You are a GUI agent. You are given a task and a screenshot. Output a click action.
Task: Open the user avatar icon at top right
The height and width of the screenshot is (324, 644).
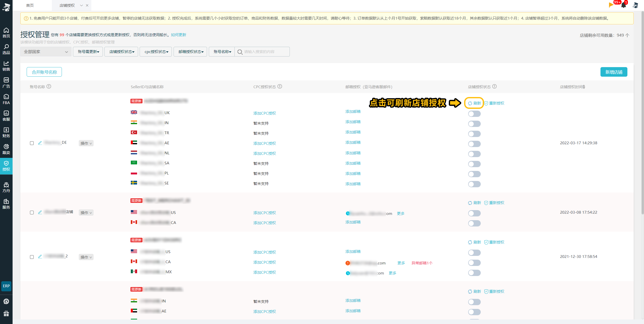click(x=635, y=5)
